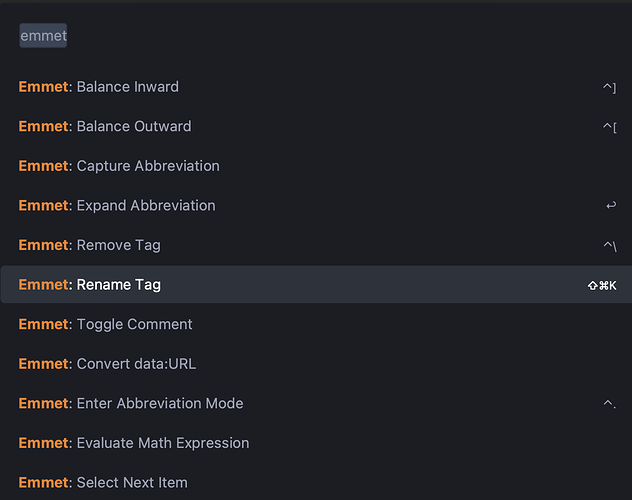The width and height of the screenshot is (632, 500).
Task: Click the Shift-Cmd-K shortcut of Rename Tag
Action: tap(602, 285)
